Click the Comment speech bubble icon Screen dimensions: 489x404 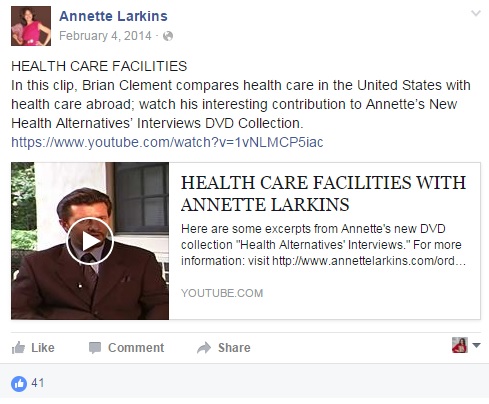pyautogui.click(x=95, y=348)
